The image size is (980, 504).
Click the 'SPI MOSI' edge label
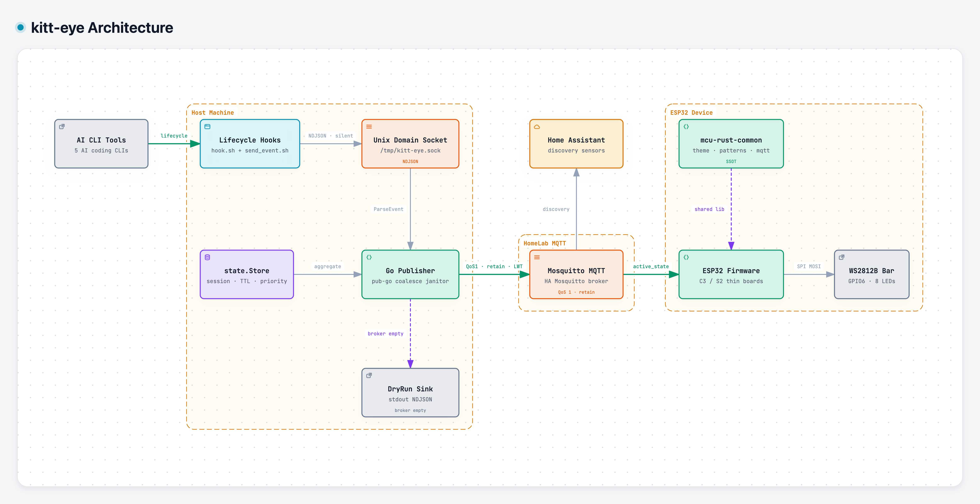click(809, 267)
